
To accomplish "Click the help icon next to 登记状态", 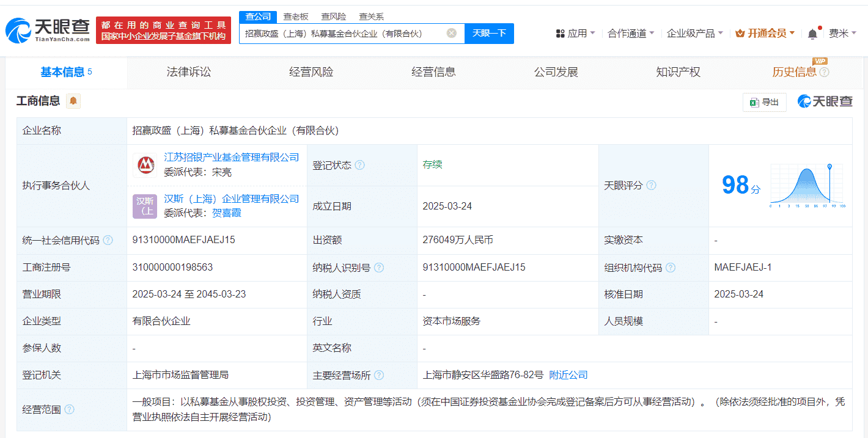I will click(360, 164).
